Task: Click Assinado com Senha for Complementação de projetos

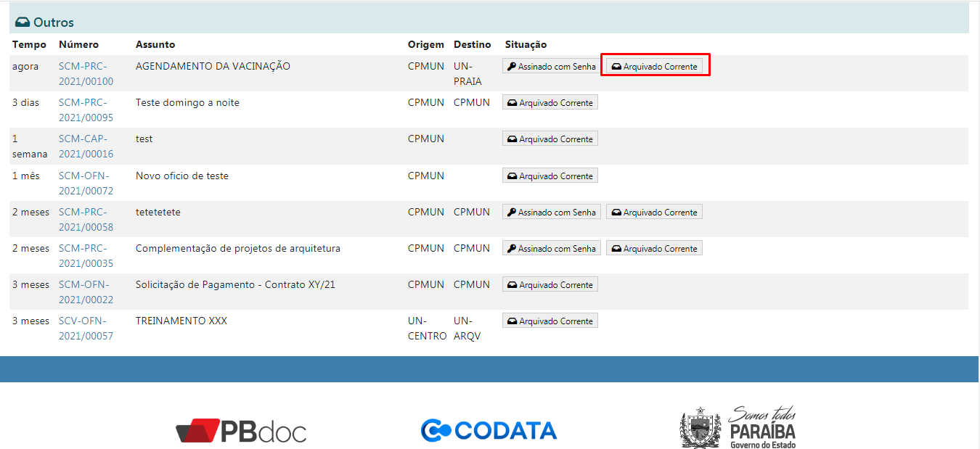Action: [x=552, y=249]
